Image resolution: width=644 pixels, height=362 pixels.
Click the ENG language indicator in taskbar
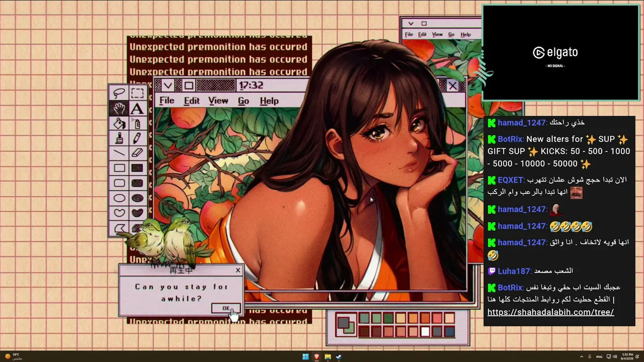point(599,357)
